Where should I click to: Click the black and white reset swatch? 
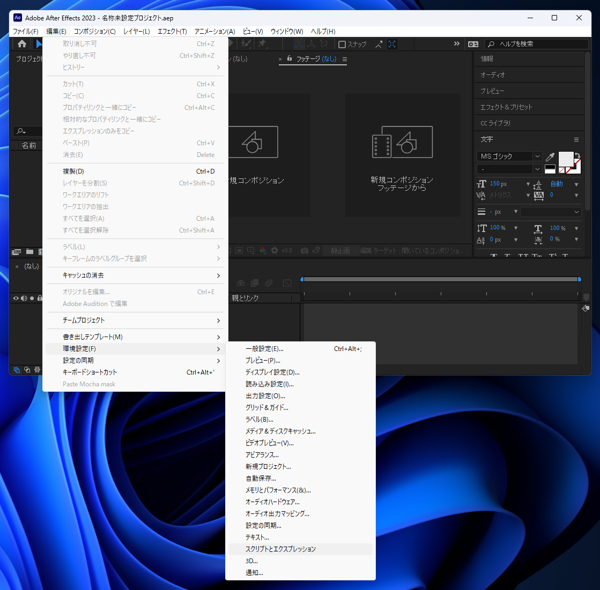(x=550, y=169)
